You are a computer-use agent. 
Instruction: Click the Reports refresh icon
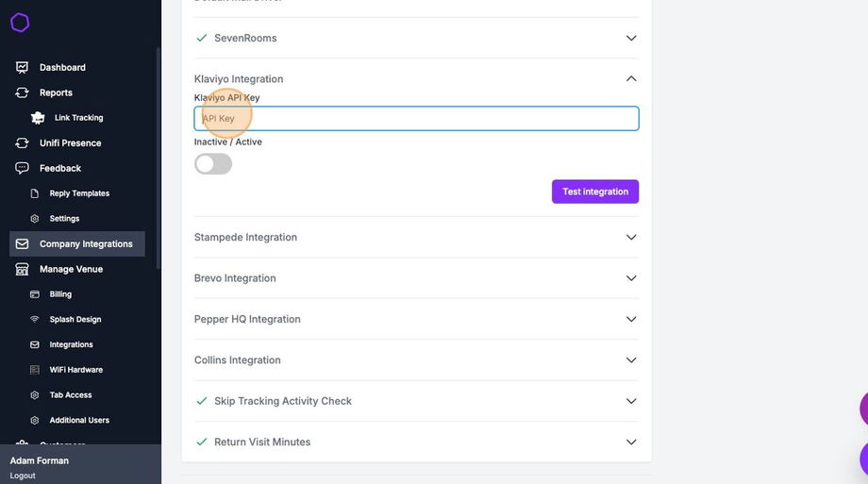point(22,92)
